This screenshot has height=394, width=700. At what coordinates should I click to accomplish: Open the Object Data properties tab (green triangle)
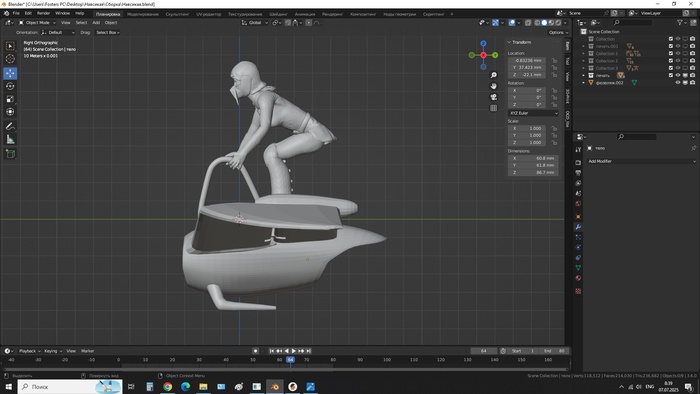pos(578,268)
